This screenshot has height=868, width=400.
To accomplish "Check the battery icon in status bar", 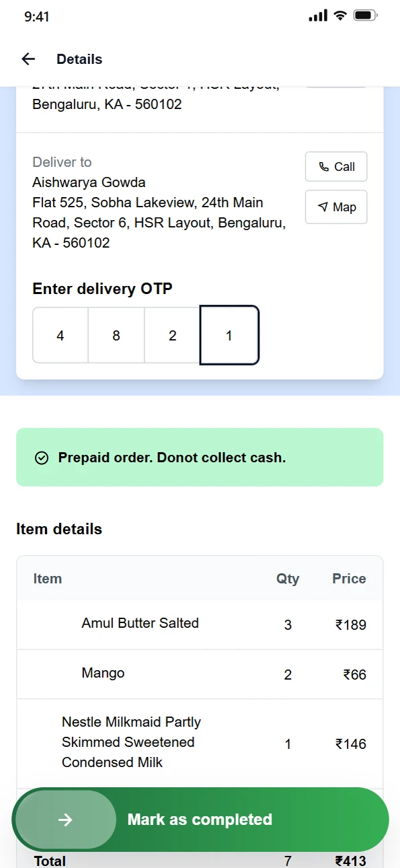I will pyautogui.click(x=365, y=15).
